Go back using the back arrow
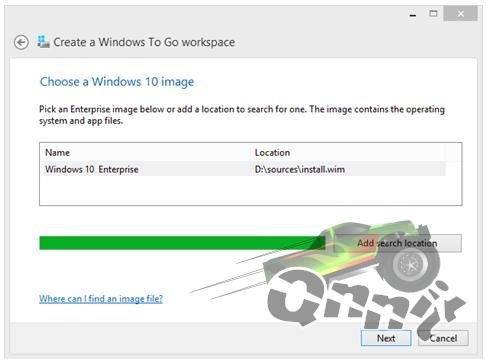Image resolution: width=489 pixels, height=362 pixels. click(x=21, y=43)
